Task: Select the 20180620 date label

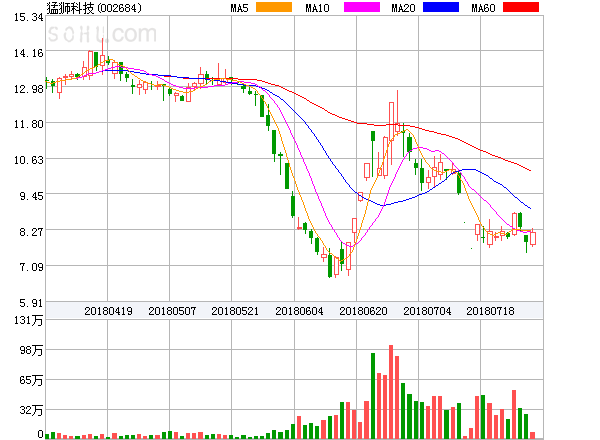Action: pyautogui.click(x=363, y=311)
